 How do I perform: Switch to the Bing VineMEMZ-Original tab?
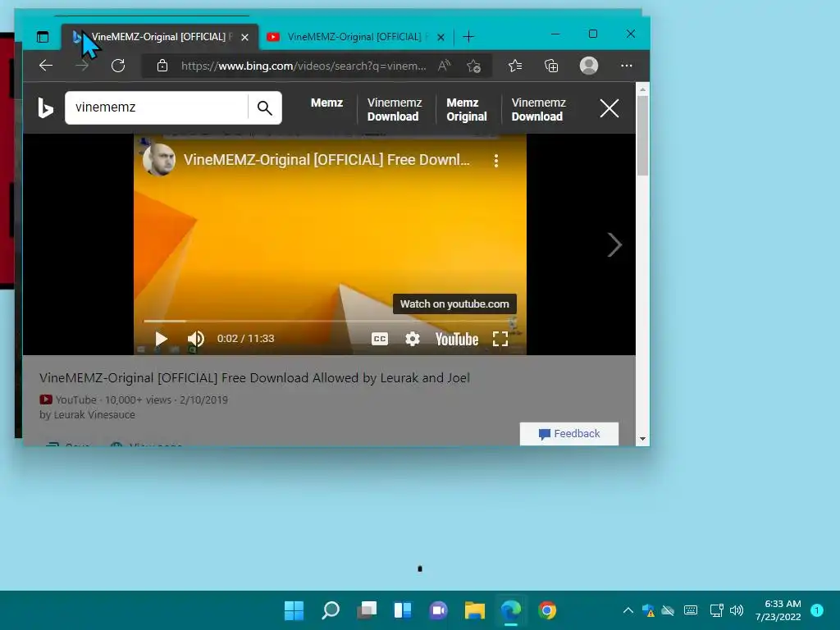coord(160,37)
